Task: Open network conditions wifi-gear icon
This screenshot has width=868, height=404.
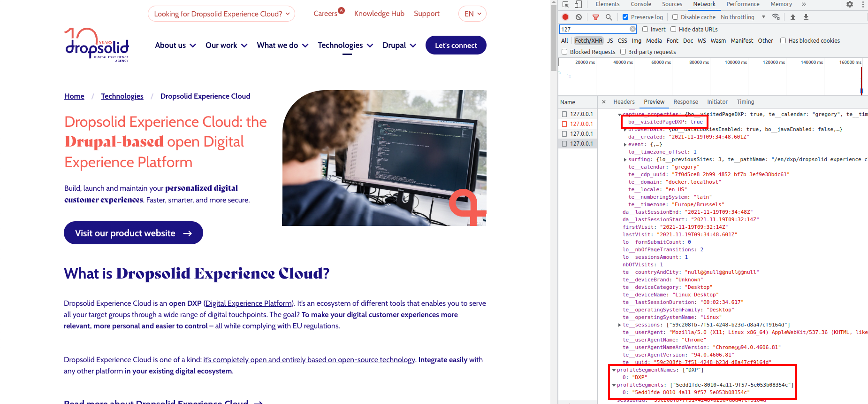Action: click(x=776, y=17)
